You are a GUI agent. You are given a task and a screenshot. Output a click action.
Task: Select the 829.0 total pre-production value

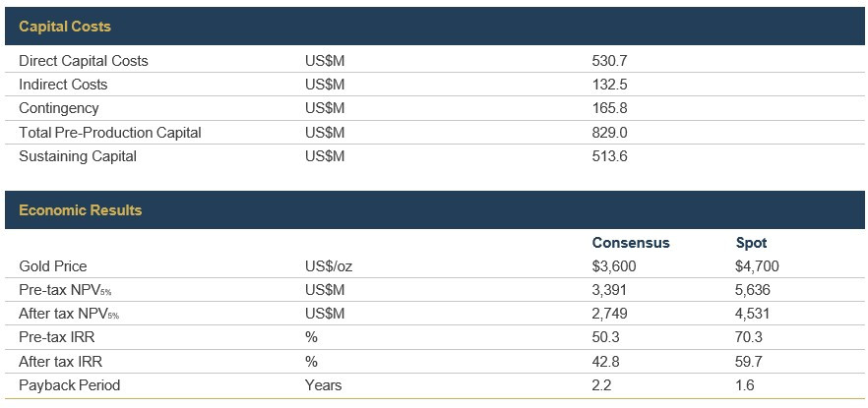click(x=609, y=133)
